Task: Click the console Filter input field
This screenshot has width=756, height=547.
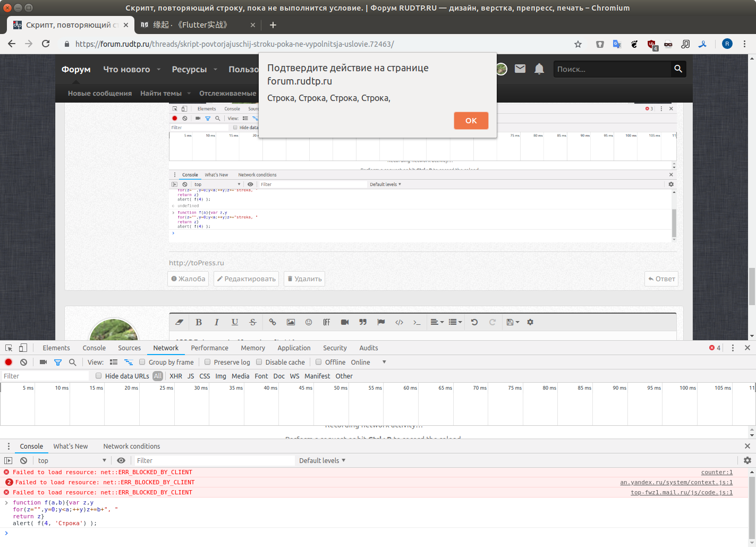Action: [214, 460]
